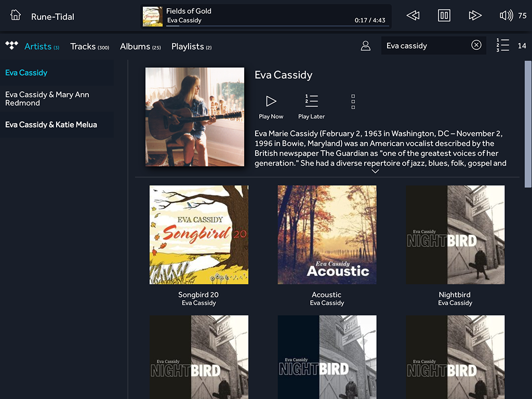Skip to the previous track
Screen dimensions: 532x399
click(413, 16)
